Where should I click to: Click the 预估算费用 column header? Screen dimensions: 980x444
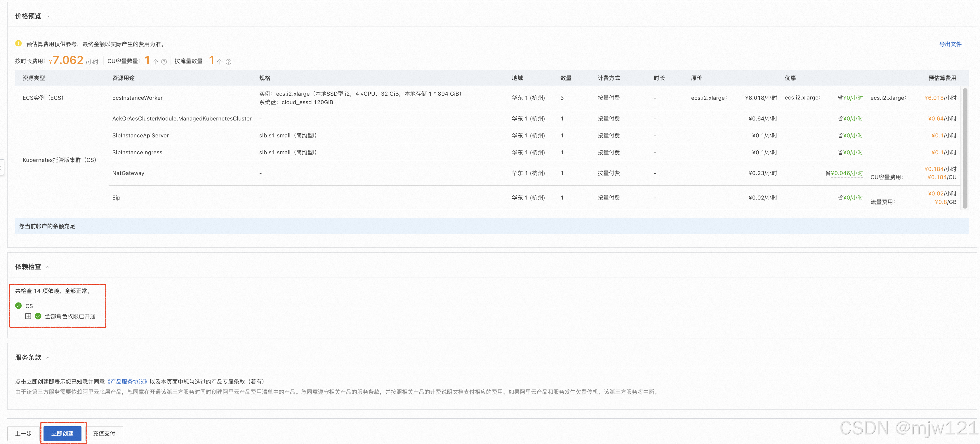pos(942,78)
